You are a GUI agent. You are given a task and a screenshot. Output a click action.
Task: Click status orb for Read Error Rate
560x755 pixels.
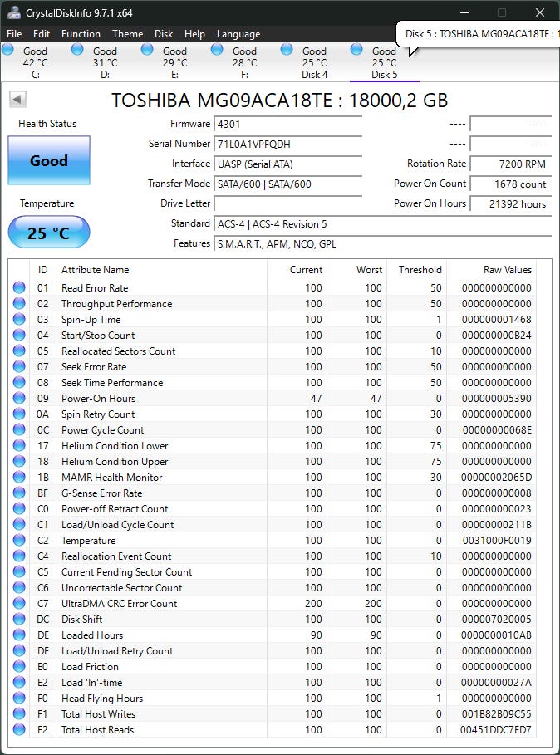(x=19, y=287)
